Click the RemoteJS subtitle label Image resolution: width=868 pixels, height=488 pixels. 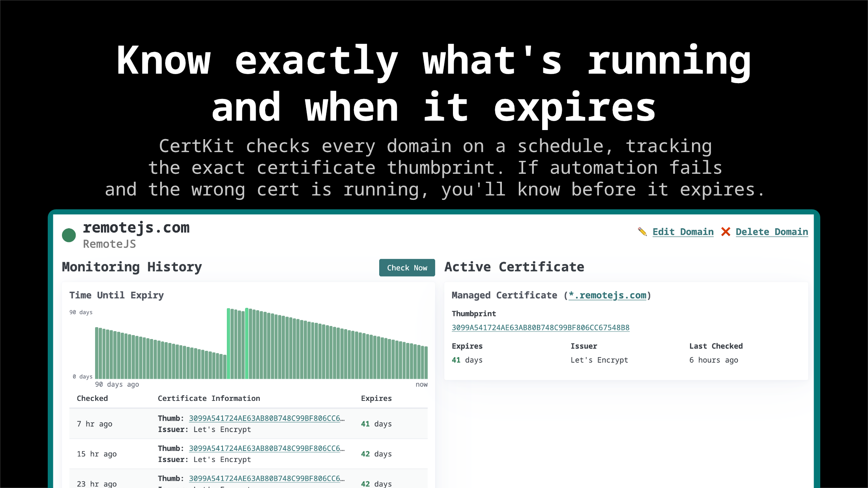(109, 244)
